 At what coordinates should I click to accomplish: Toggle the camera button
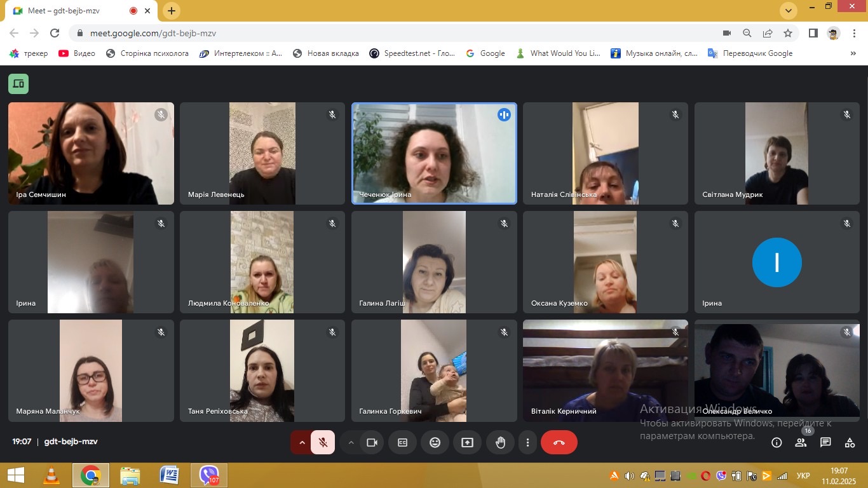coord(372,443)
